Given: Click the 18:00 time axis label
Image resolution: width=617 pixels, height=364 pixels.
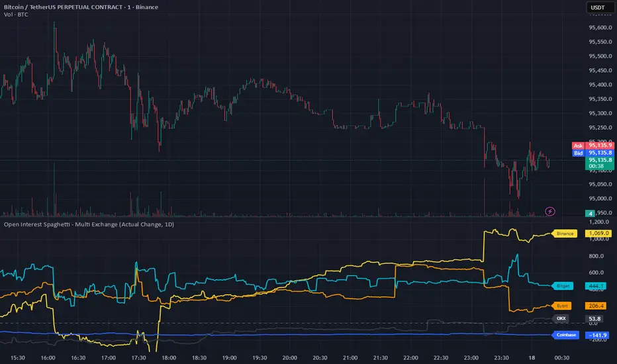Looking at the screenshot, I should pyautogui.click(x=169, y=357).
